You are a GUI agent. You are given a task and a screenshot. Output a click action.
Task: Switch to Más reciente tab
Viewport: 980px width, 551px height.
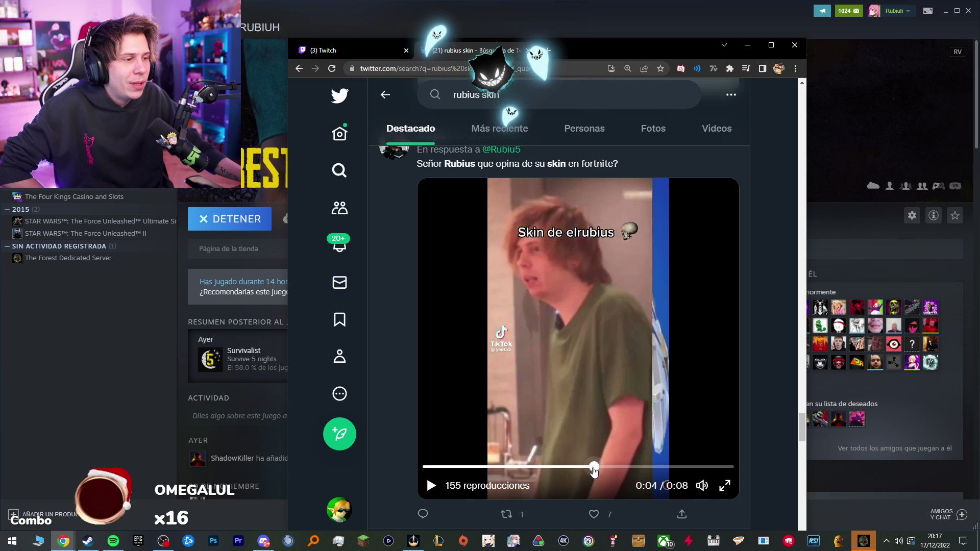[500, 129]
